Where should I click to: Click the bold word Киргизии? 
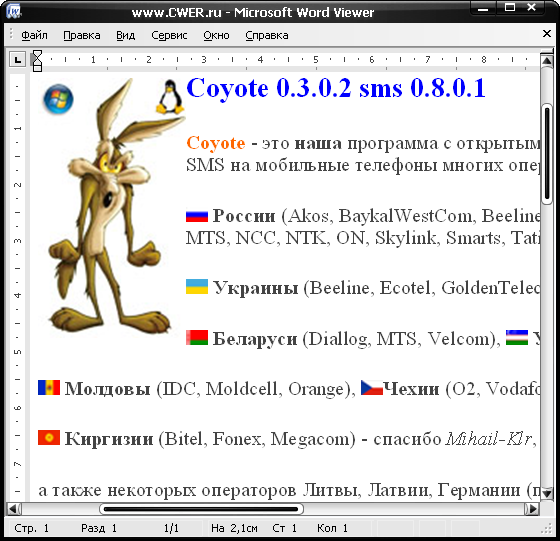coord(109,439)
